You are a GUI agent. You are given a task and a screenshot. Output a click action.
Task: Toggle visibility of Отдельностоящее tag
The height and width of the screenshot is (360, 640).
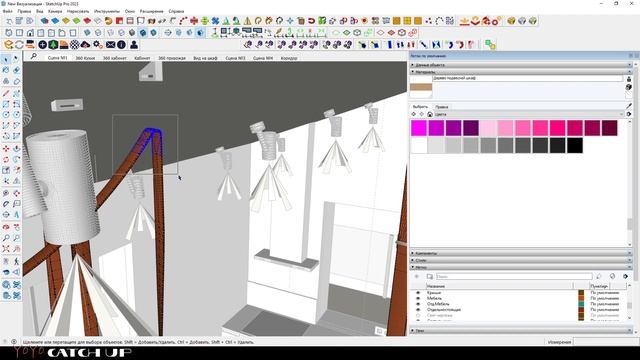tap(418, 310)
